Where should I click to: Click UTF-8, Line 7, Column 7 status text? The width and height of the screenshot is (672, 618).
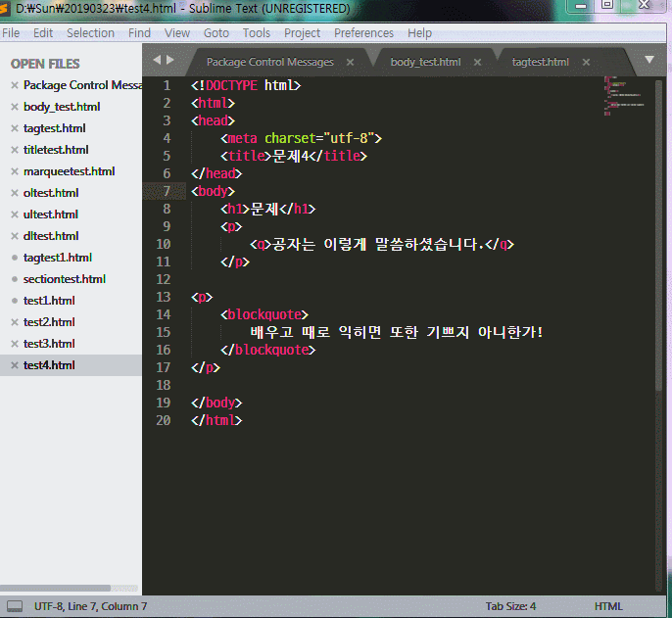tap(90, 606)
